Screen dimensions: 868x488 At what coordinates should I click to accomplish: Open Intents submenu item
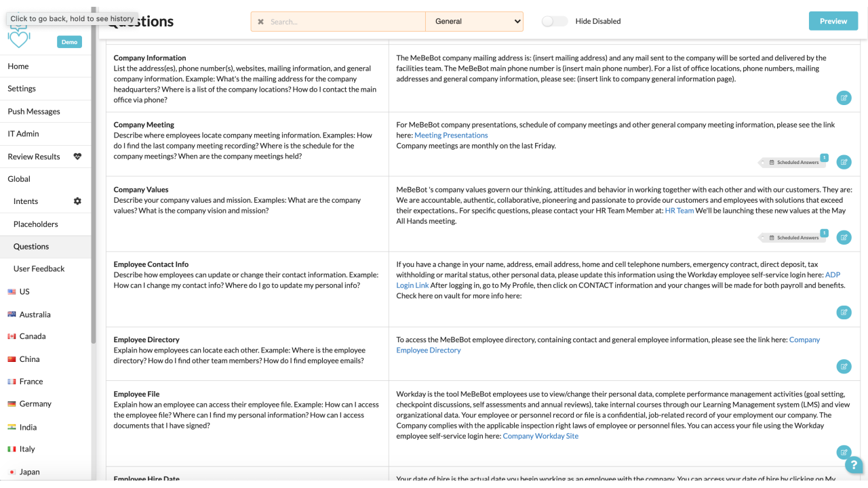[x=26, y=201]
